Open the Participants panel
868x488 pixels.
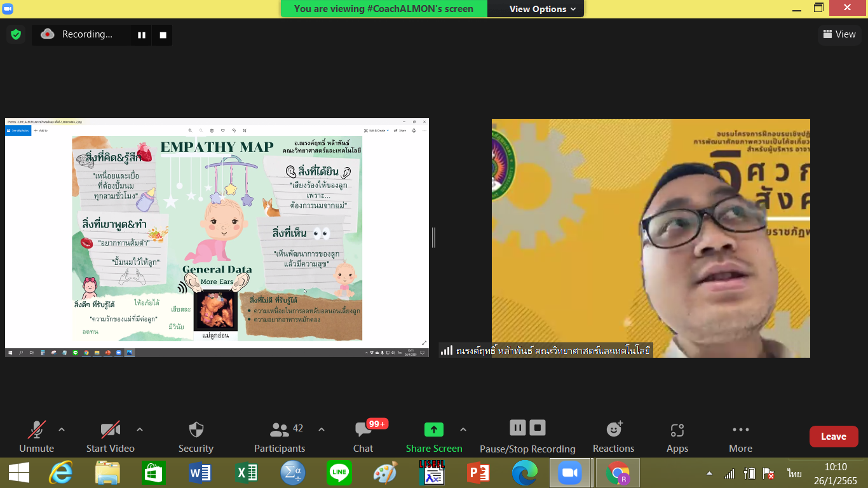280,437
